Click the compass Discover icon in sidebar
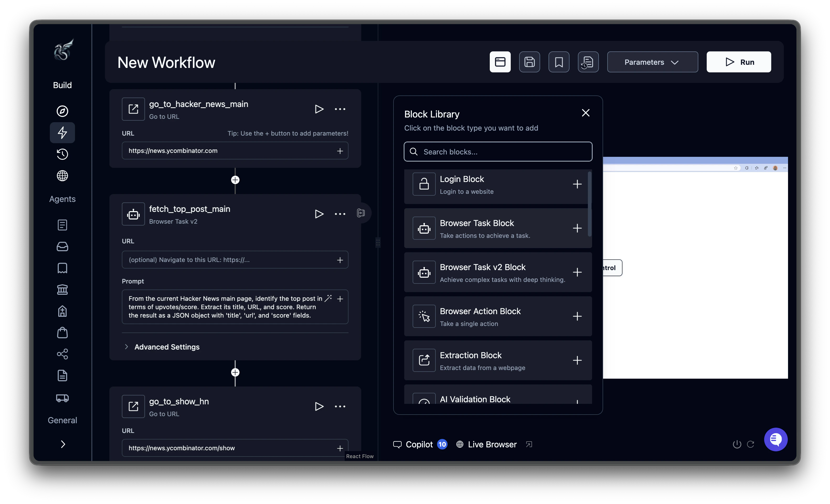This screenshot has width=830, height=504. click(62, 111)
